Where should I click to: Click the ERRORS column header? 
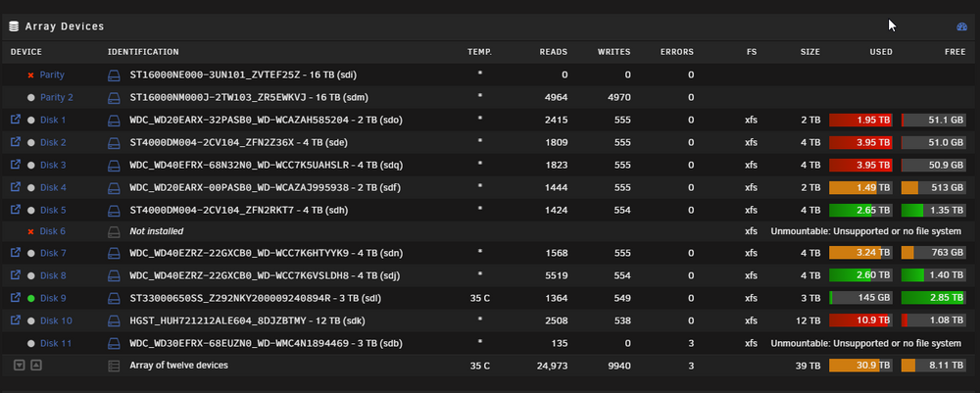pos(677,52)
